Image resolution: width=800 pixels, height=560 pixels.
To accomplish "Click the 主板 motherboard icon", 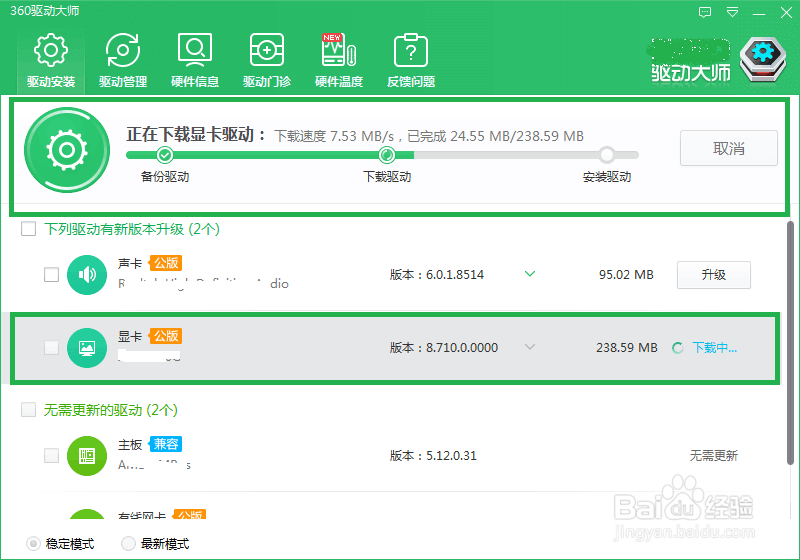I will coord(87,456).
